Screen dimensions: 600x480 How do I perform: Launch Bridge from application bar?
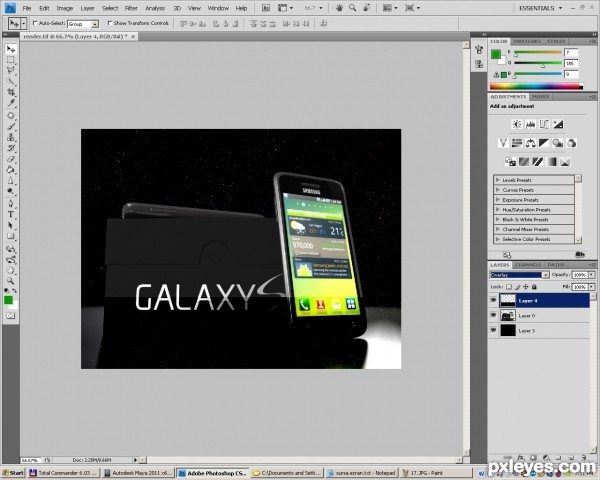click(266, 8)
